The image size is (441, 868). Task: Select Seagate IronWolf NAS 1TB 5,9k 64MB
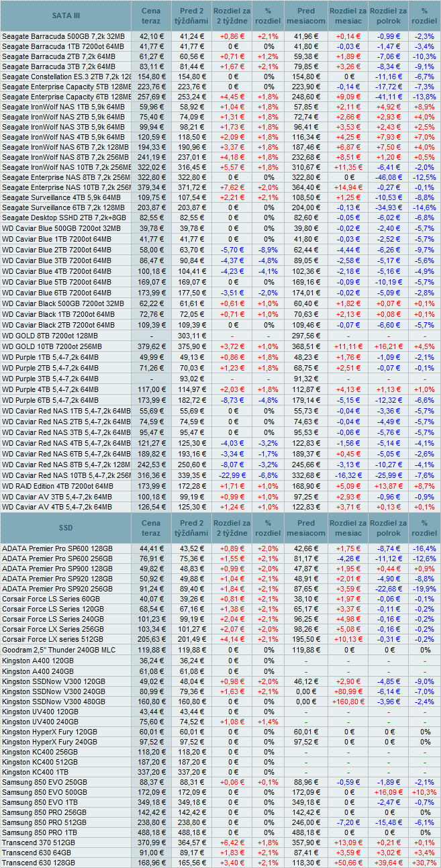[x=63, y=107]
